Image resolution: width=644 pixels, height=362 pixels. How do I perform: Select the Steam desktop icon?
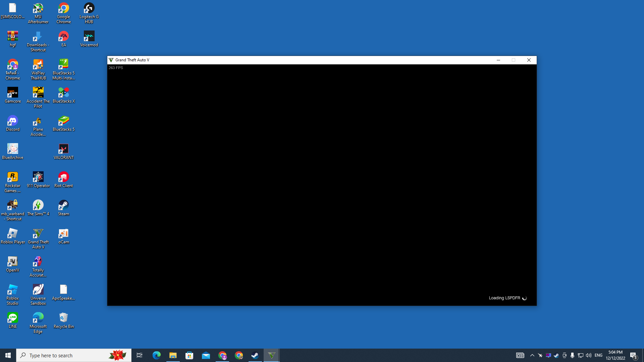63,208
